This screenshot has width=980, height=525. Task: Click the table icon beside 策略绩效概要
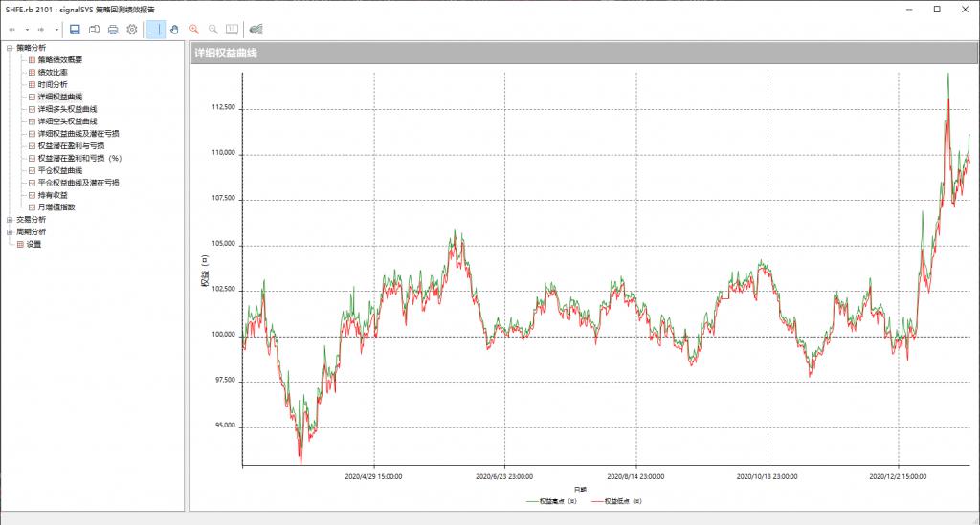32,60
